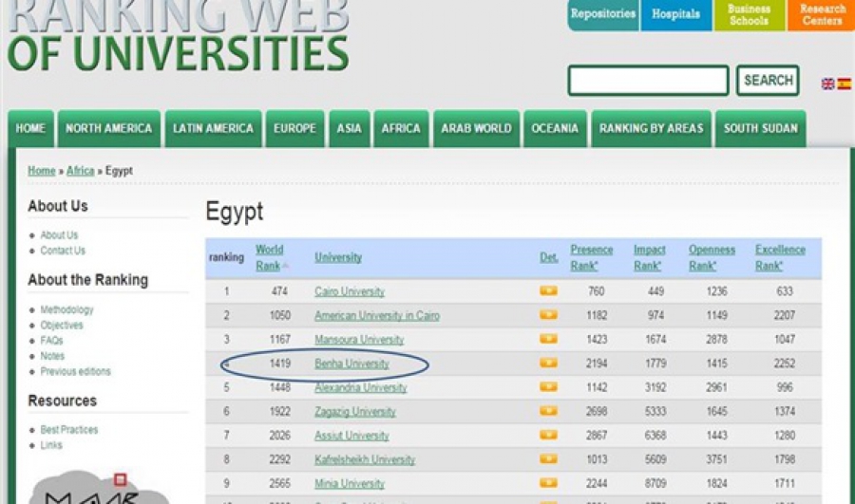This screenshot has width=855, height=504.
Task: Open FAQs sidebar link
Action: (x=52, y=341)
